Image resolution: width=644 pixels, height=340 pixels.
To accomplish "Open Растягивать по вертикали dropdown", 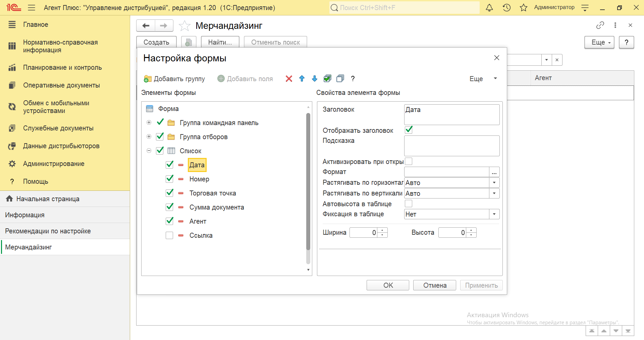I will click(x=494, y=193).
